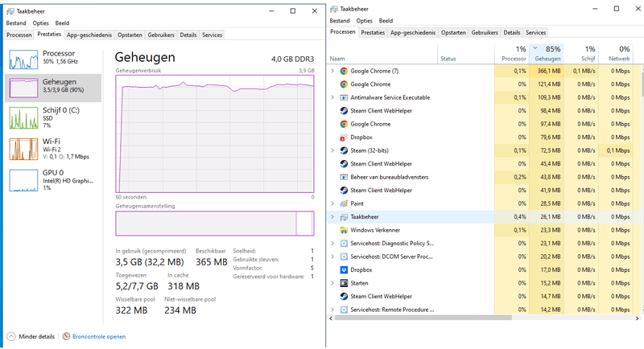Expand the Steam (32-bits) process group
The height and width of the screenshot is (349, 644).
[332, 150]
